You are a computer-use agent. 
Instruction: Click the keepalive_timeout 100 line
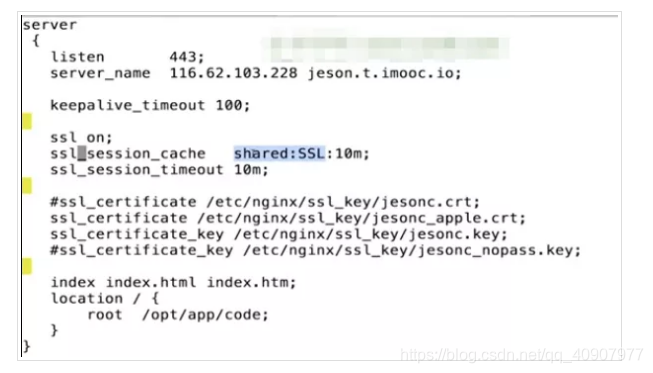pos(150,105)
